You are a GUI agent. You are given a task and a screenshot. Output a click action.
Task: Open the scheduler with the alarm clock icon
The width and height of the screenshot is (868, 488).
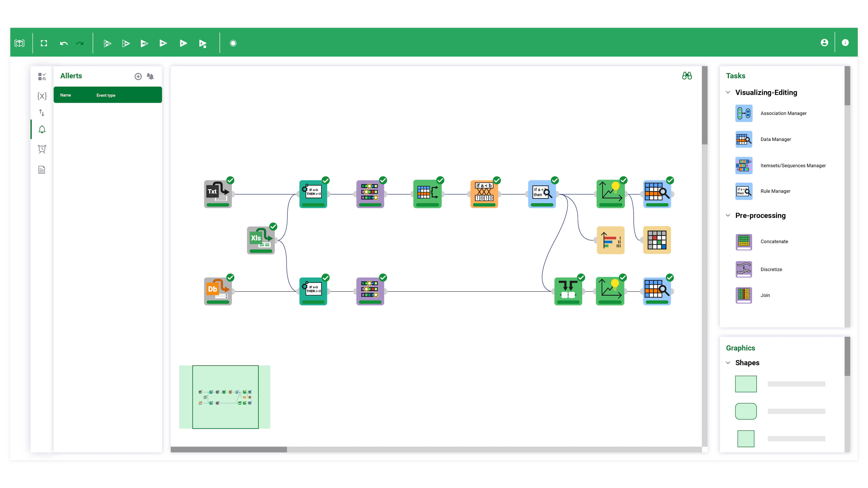pyautogui.click(x=42, y=149)
